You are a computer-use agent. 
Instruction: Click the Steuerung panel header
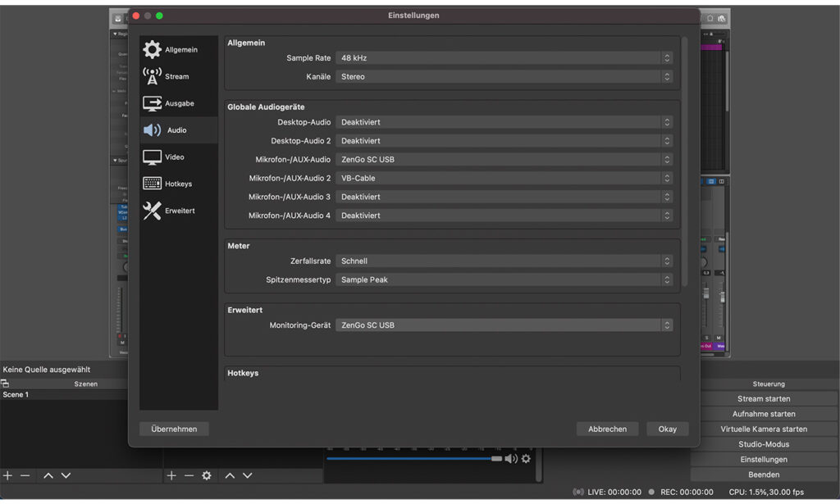pos(768,384)
